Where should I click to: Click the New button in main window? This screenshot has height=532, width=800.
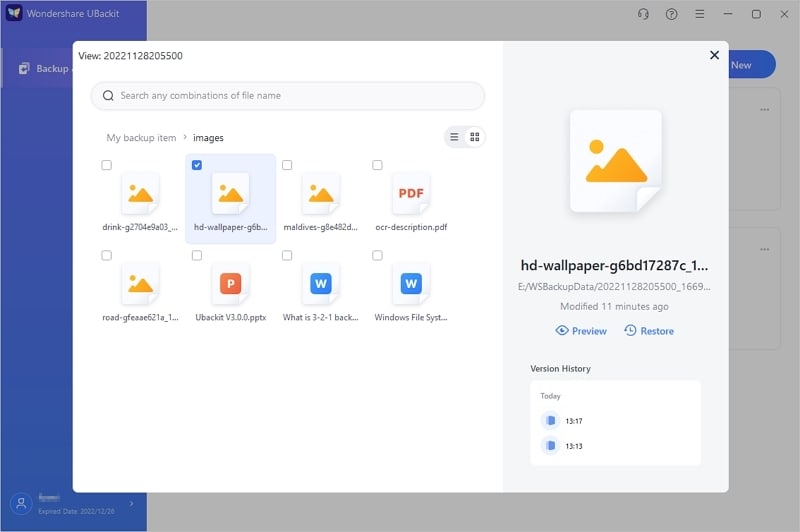[751, 65]
